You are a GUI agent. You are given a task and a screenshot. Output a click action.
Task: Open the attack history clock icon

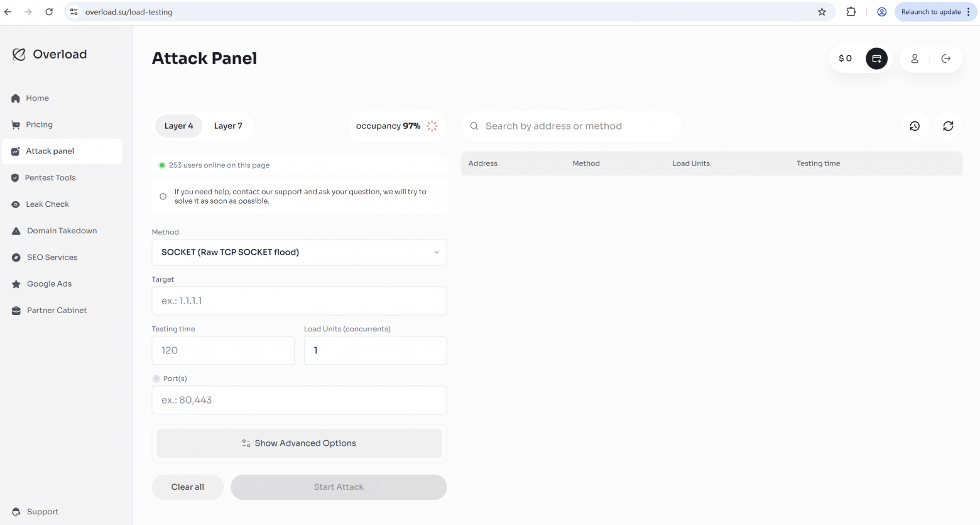(915, 126)
